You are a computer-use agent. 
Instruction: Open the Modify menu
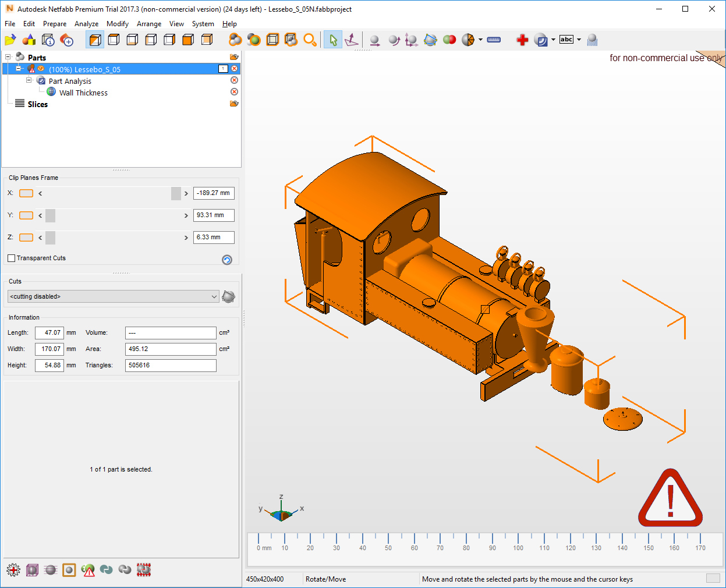118,24
